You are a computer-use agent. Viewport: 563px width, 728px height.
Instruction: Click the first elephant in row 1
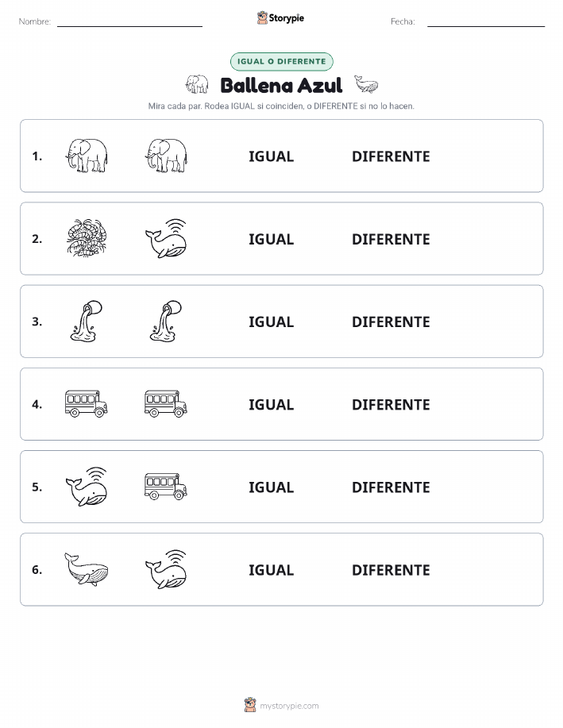coord(87,156)
